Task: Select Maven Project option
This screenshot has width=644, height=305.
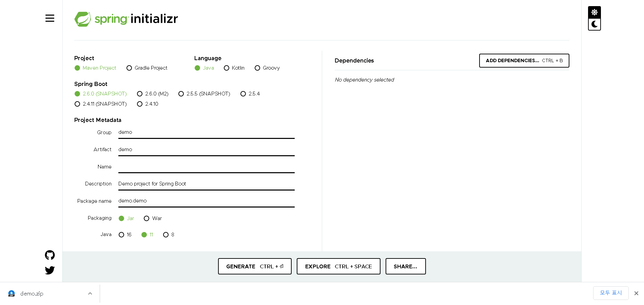Action: [x=95, y=68]
